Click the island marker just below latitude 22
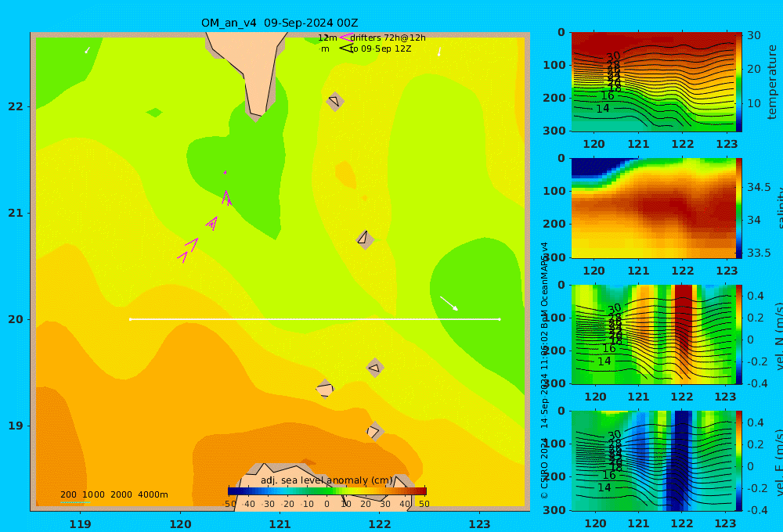 coord(335,102)
